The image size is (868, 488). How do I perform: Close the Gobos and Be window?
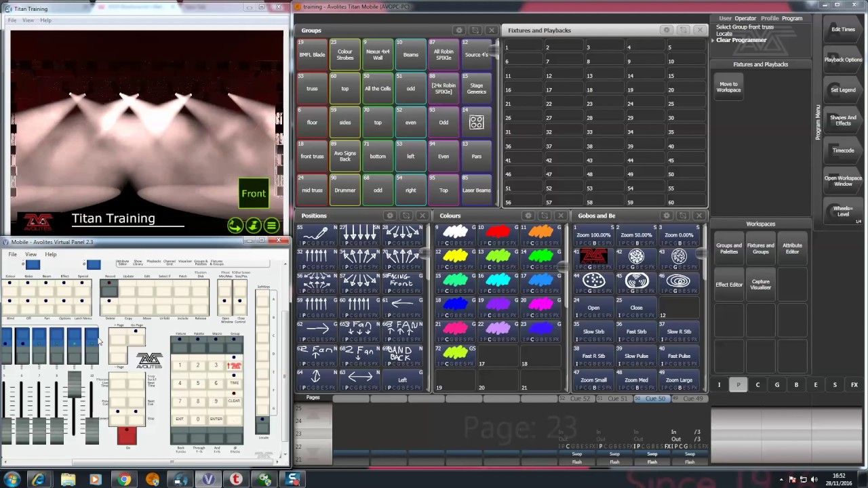699,216
